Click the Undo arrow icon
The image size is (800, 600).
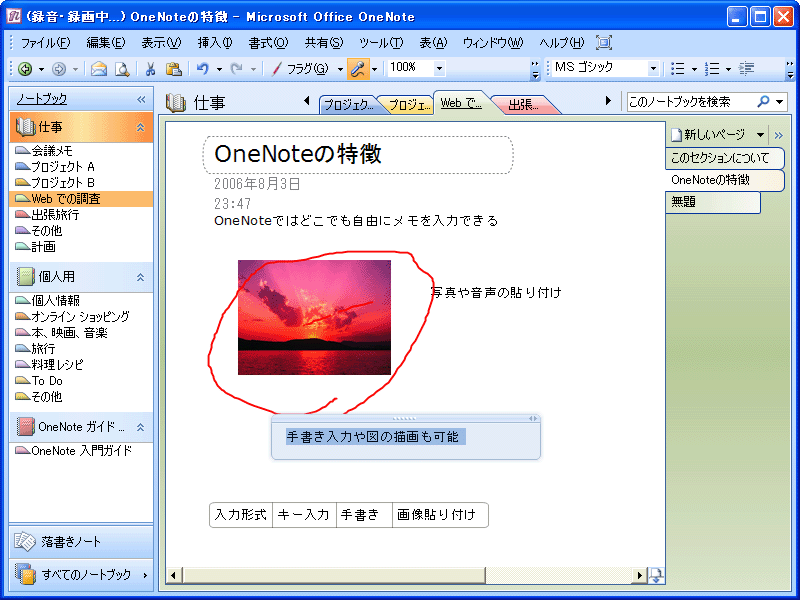(203, 68)
